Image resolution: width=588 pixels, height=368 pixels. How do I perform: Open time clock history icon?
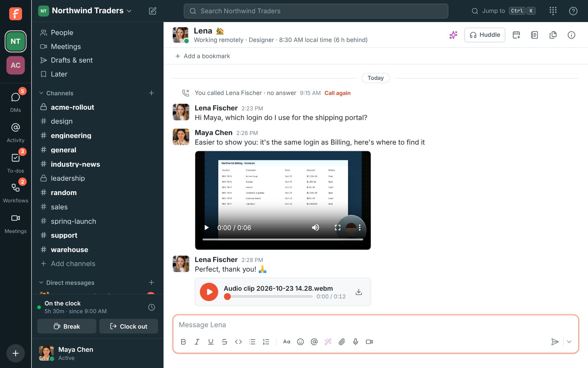pyautogui.click(x=151, y=307)
